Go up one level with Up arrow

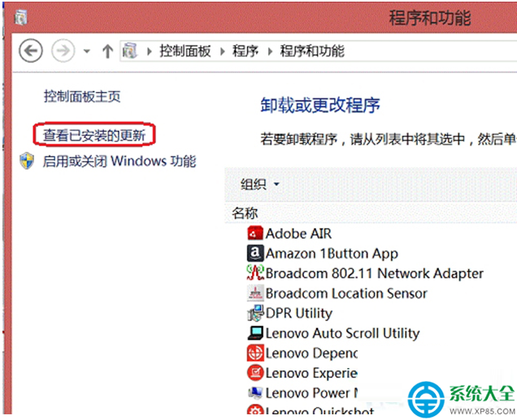point(107,51)
